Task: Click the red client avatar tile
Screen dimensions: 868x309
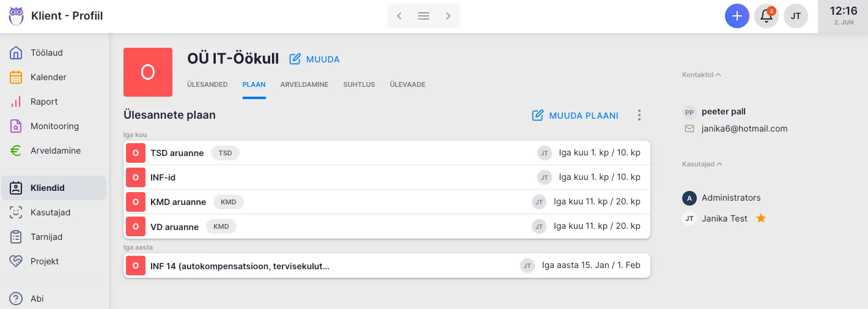Action: pos(147,72)
